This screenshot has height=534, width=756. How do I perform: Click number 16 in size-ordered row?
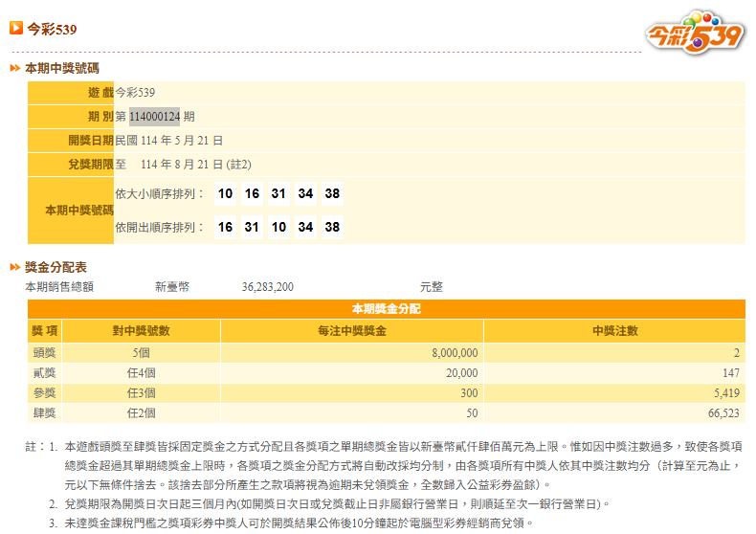(252, 193)
